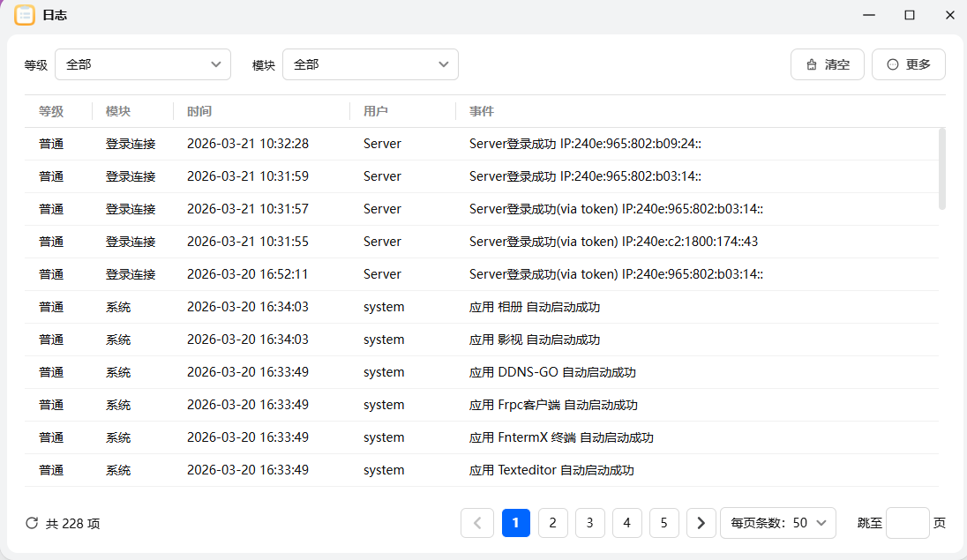Click the active page 1 button
This screenshot has height=560, width=967.
515,523
